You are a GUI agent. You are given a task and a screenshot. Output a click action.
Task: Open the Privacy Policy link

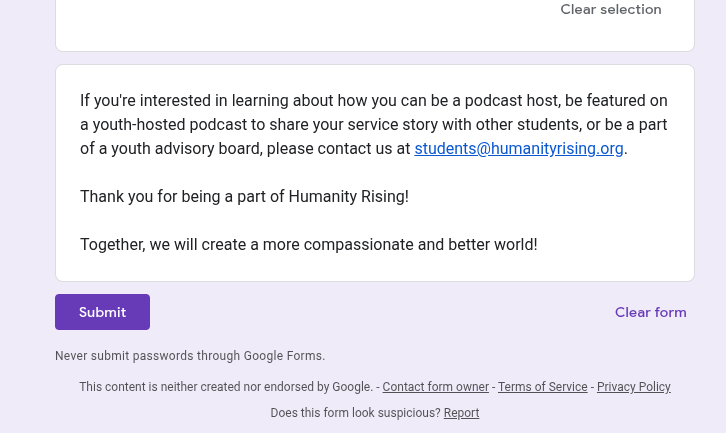633,387
